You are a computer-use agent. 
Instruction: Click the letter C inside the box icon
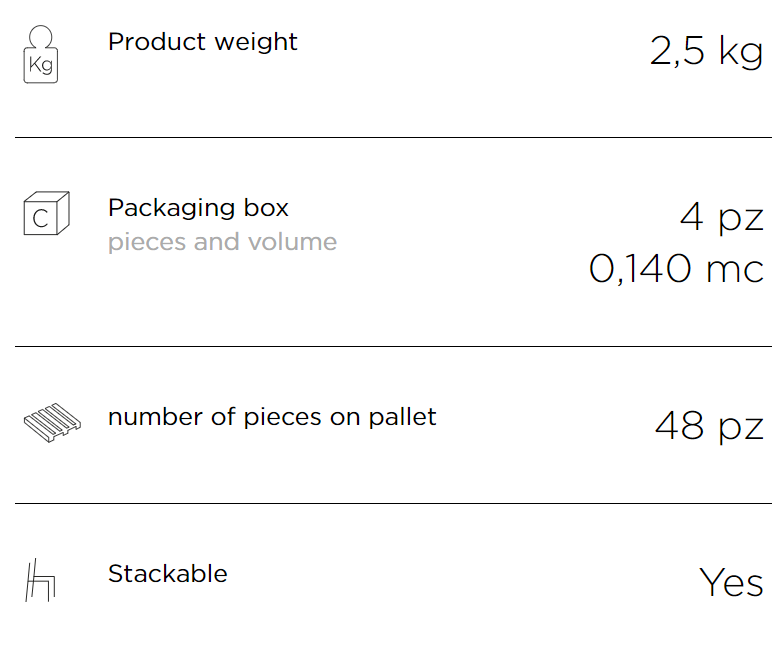click(40, 218)
